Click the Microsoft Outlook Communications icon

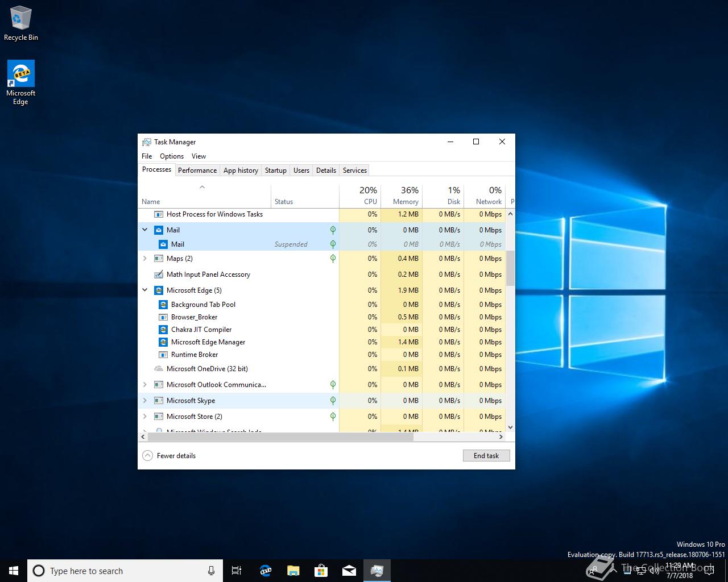[159, 385]
